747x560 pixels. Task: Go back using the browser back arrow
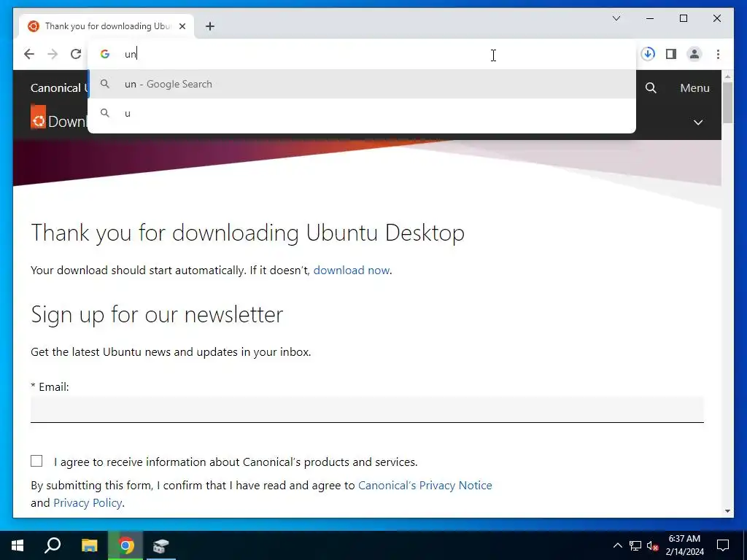(29, 54)
